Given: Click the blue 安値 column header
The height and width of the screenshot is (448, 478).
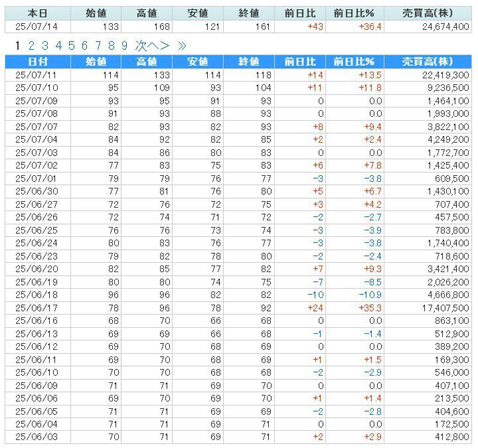Looking at the screenshot, I should [x=198, y=62].
